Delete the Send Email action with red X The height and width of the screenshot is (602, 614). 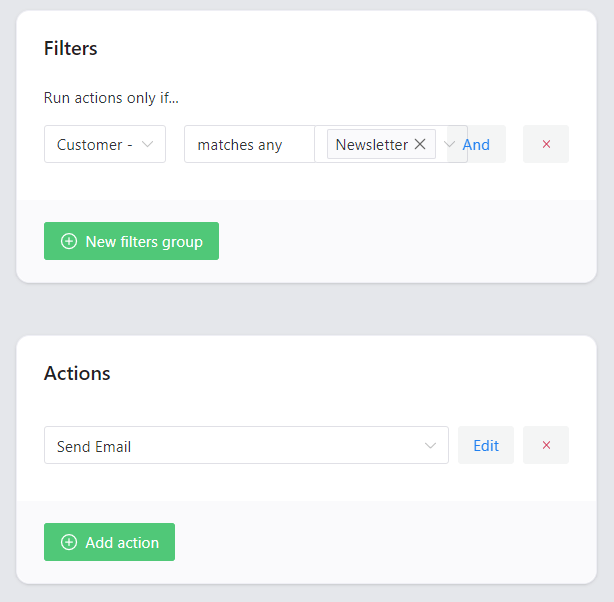[546, 445]
